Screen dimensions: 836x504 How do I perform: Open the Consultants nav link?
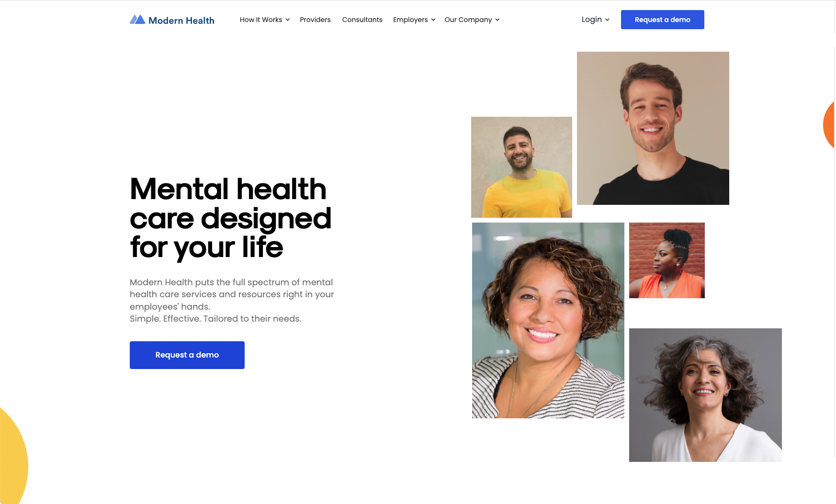[x=362, y=20]
